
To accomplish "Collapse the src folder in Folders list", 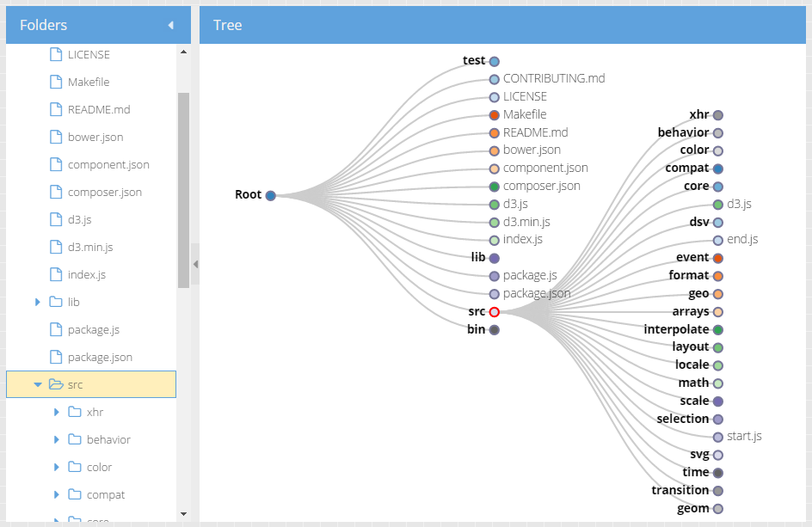I will click(x=38, y=385).
